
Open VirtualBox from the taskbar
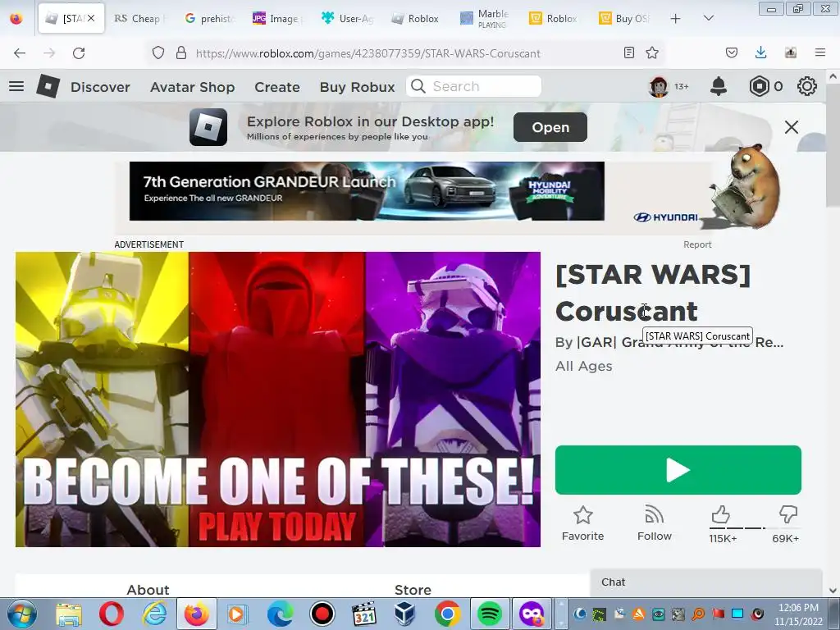(x=405, y=614)
